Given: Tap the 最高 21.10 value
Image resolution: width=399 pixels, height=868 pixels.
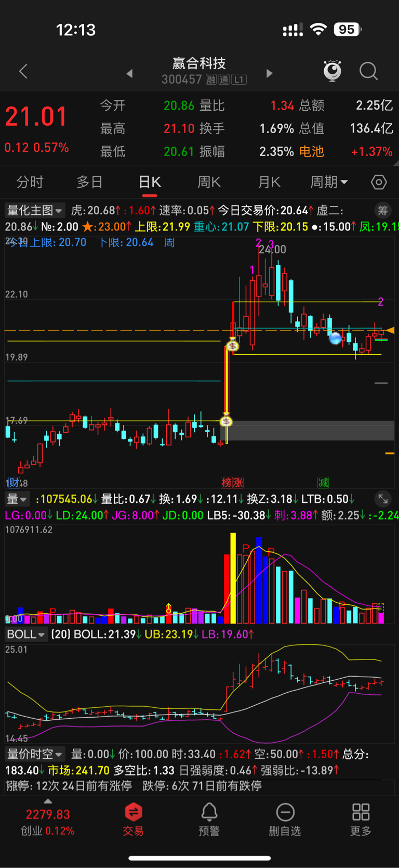Looking at the screenshot, I should (x=179, y=128).
